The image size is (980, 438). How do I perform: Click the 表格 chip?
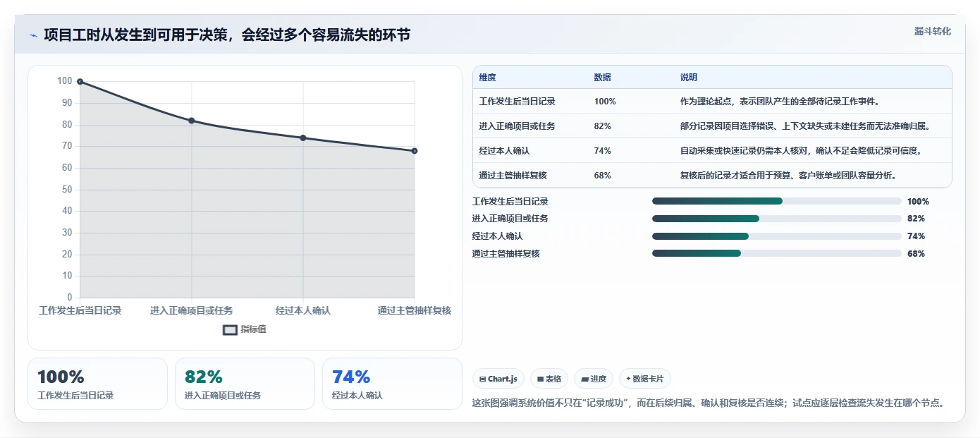coord(549,379)
